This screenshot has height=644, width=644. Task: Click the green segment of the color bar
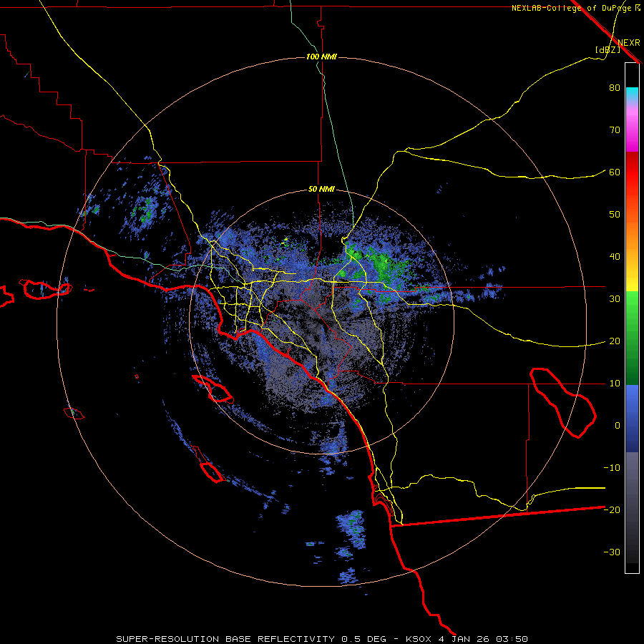632,338
